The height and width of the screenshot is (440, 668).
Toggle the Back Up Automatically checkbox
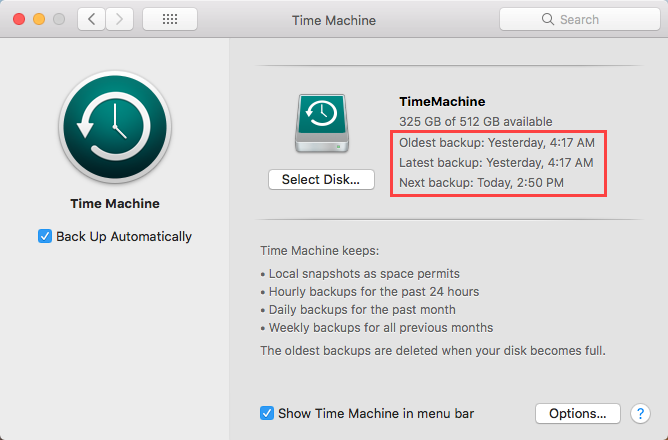[x=45, y=237]
